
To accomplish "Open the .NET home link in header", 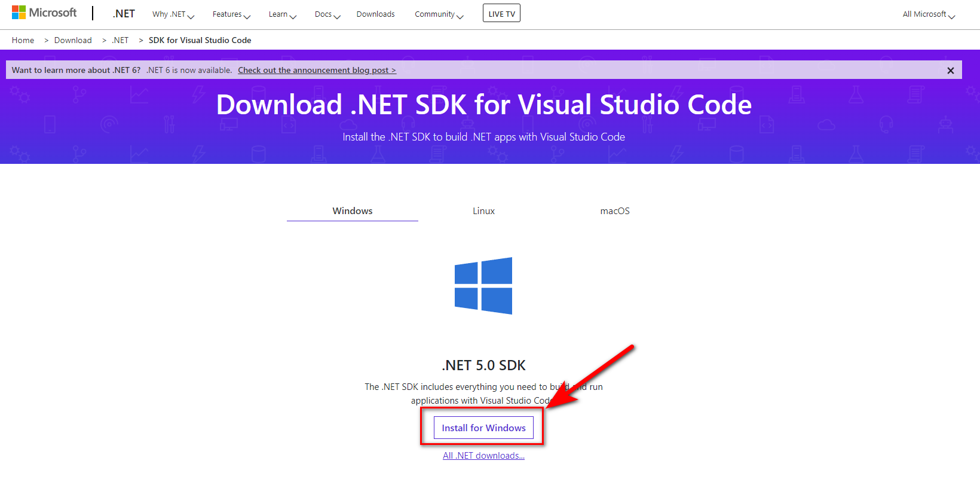I will coord(124,14).
